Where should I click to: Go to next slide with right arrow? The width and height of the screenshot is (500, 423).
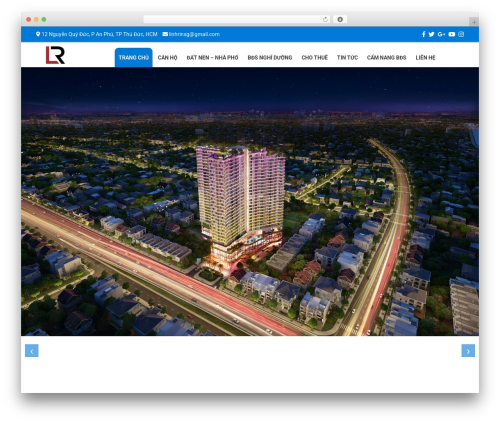pos(468,351)
